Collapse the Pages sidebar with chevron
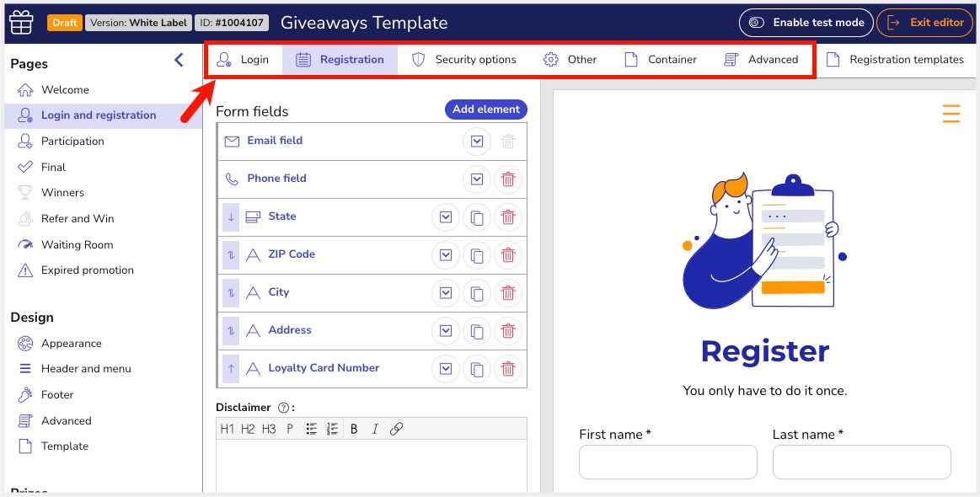This screenshot has width=980, height=497. click(x=179, y=60)
